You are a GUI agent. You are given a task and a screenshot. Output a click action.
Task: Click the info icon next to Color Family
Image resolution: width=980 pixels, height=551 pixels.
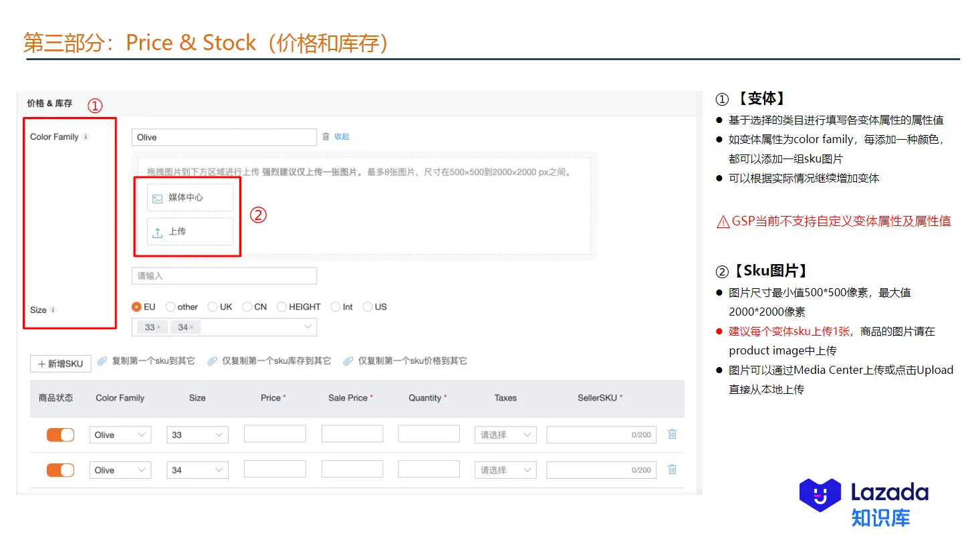click(85, 136)
